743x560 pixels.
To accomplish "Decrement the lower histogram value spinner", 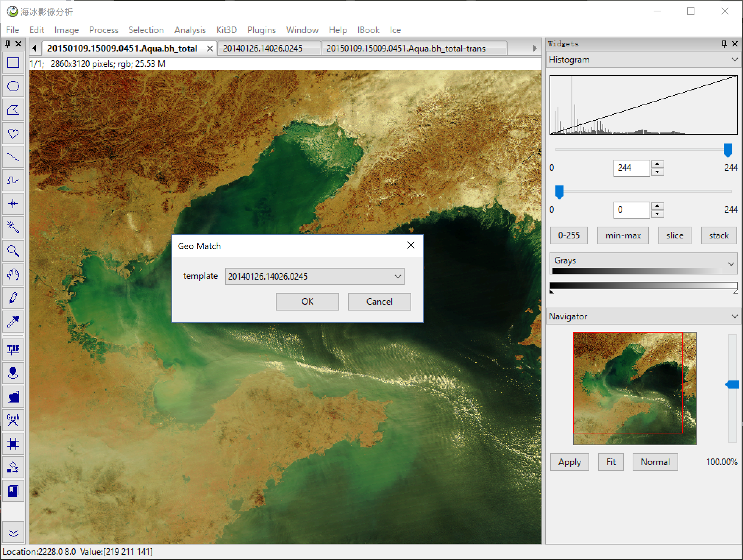I will pyautogui.click(x=657, y=214).
